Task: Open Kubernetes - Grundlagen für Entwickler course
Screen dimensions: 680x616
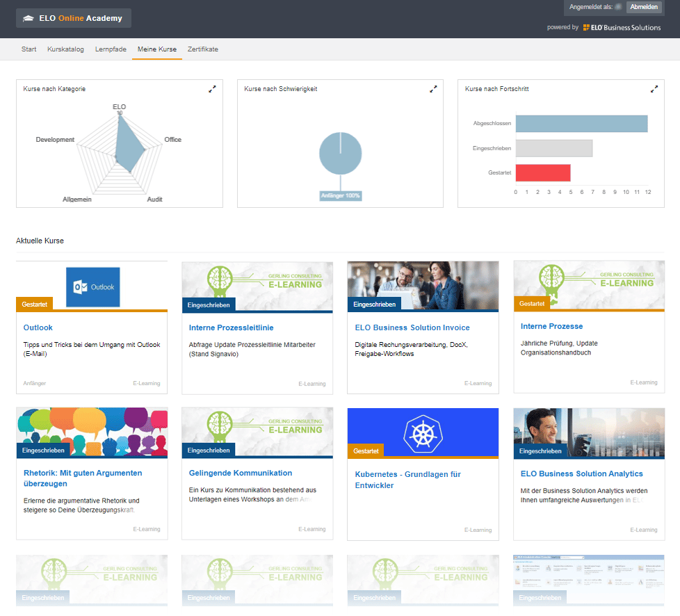Action: [407, 480]
